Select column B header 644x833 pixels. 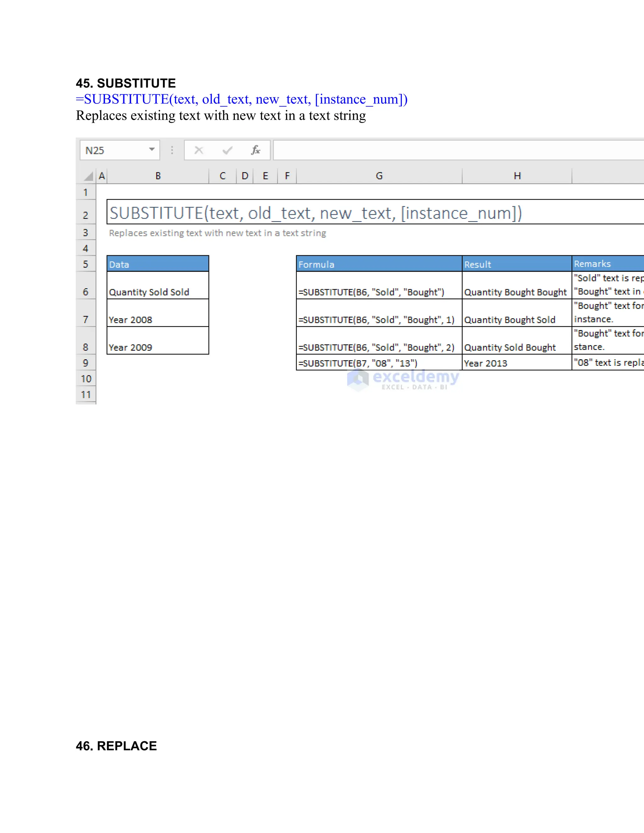(158, 176)
